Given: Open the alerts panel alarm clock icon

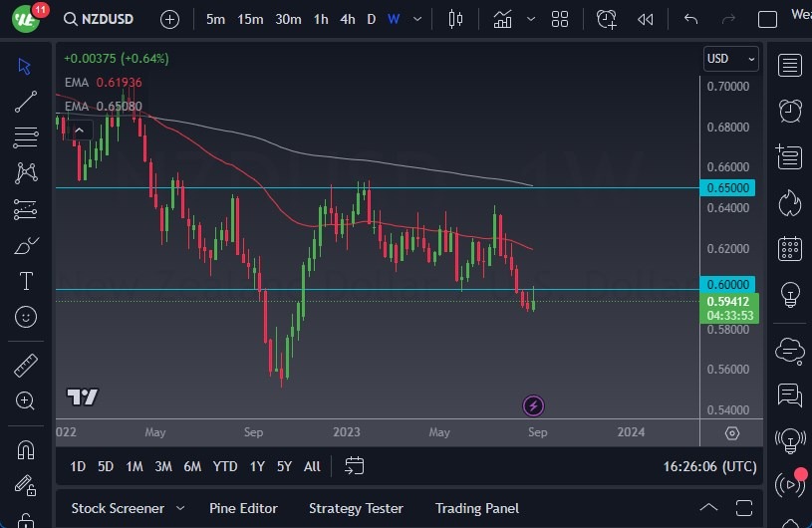Looking at the screenshot, I should pyautogui.click(x=790, y=111).
